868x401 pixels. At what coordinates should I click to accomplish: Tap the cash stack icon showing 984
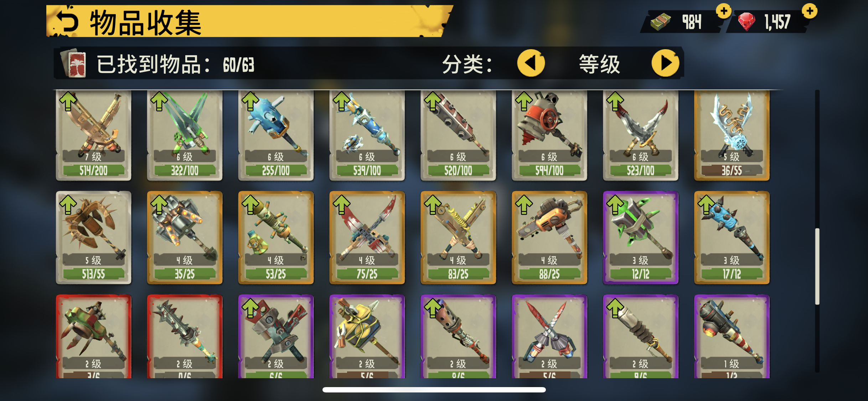(661, 22)
